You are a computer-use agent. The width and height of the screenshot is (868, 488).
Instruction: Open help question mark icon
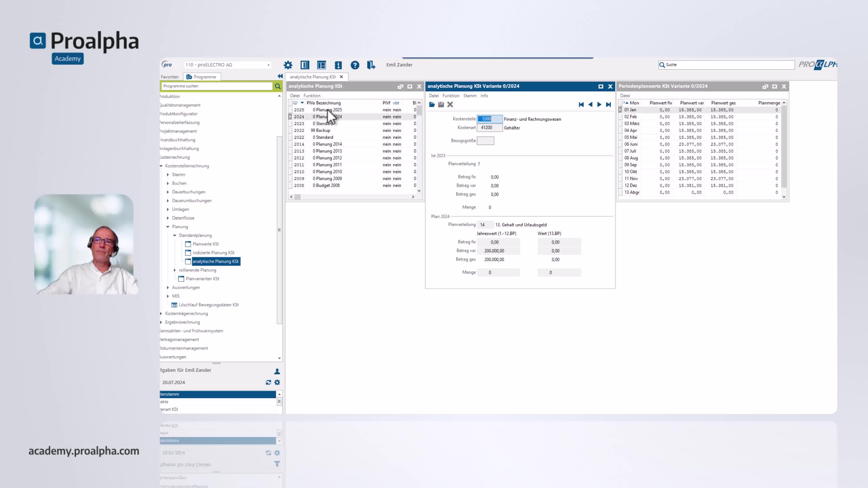tap(355, 65)
